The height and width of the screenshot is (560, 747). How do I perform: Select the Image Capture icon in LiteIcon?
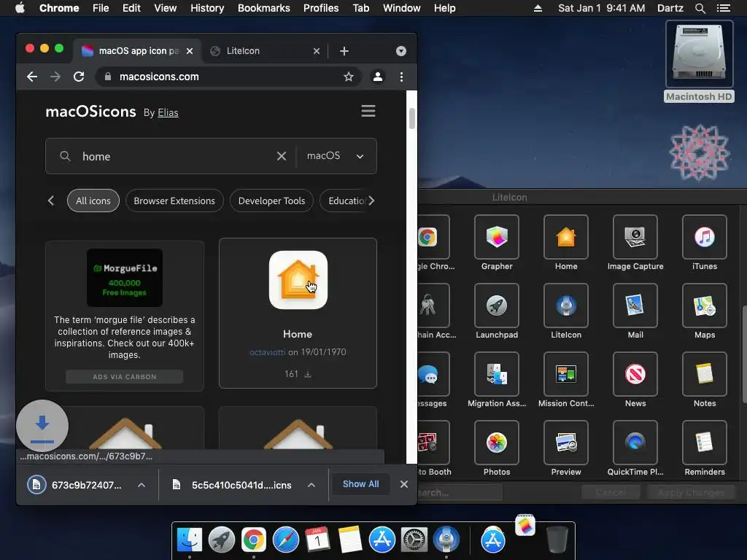coord(635,237)
